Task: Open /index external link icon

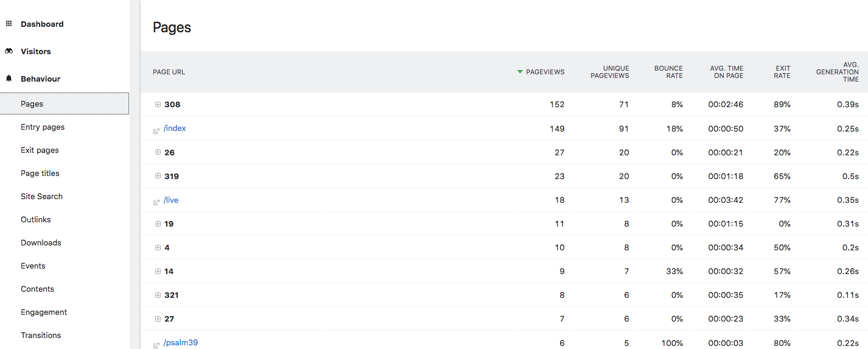Action: (x=156, y=130)
